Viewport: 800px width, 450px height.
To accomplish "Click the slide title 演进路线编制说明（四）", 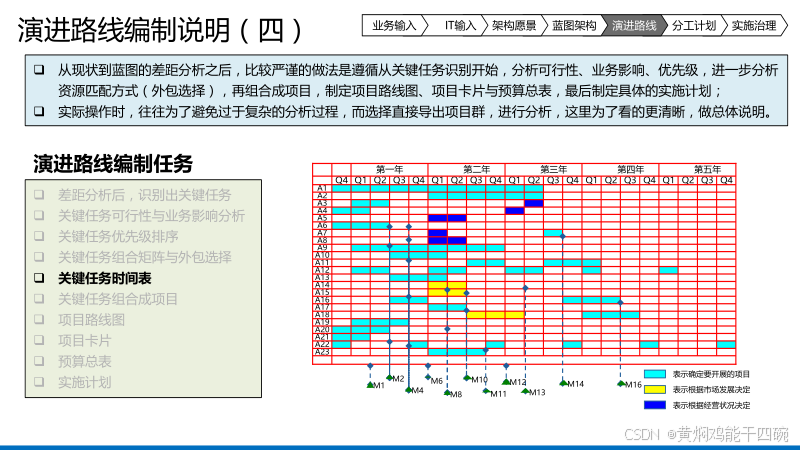I will (x=161, y=30).
